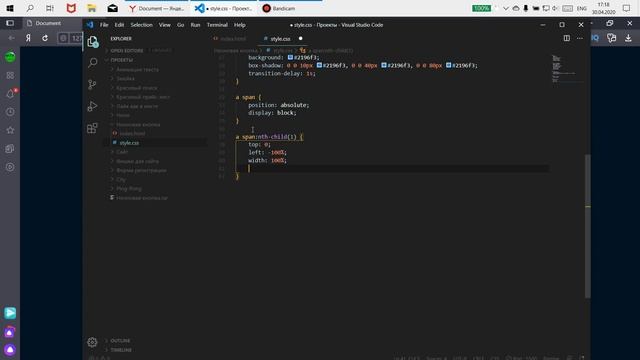This screenshot has height=360, width=640.
Task: Toggle the browser side panel button
Action: (x=10, y=23)
